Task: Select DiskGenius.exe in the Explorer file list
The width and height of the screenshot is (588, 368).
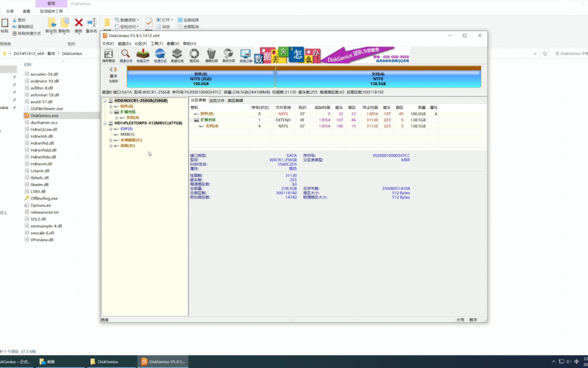Action: [44, 116]
